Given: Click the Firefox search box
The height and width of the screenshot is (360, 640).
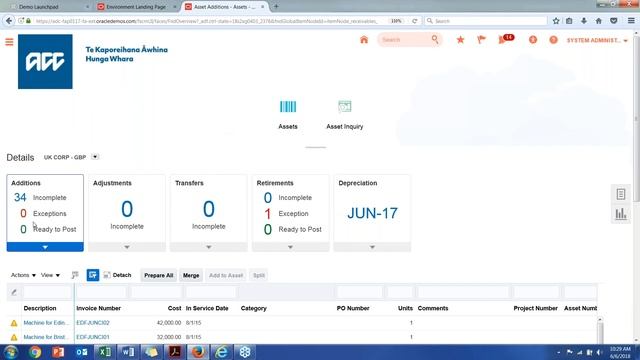Looking at the screenshot, I should click(486, 21).
